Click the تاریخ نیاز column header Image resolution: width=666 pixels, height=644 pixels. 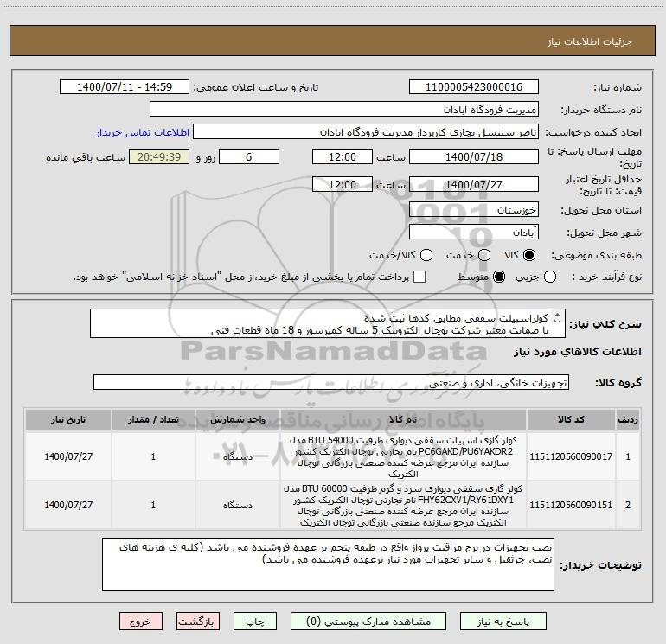point(68,419)
